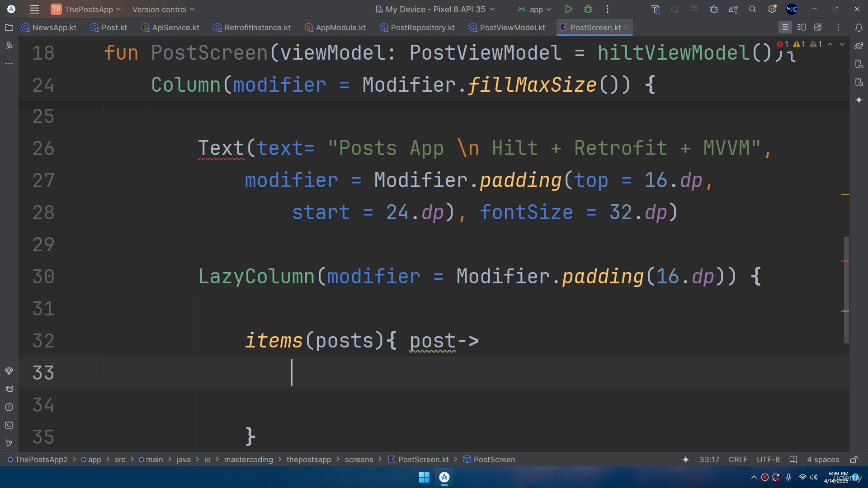The width and height of the screenshot is (868, 488).
Task: Switch editor to Code-only view mode
Action: tap(785, 28)
